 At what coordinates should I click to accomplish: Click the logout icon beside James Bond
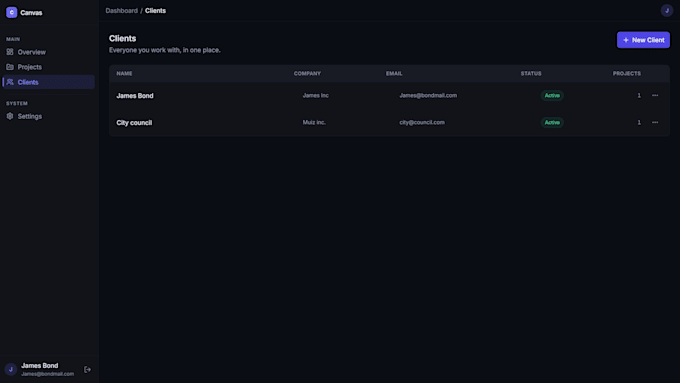[88, 370]
